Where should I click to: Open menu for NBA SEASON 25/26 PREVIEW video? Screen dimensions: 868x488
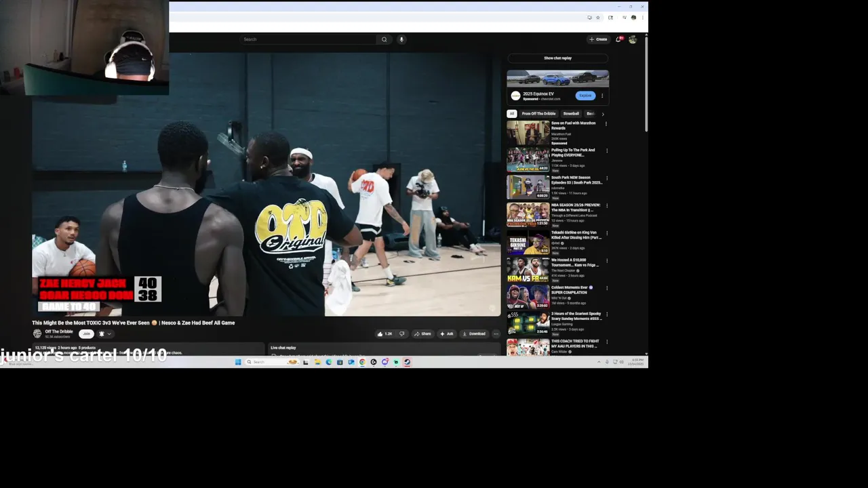point(607,205)
